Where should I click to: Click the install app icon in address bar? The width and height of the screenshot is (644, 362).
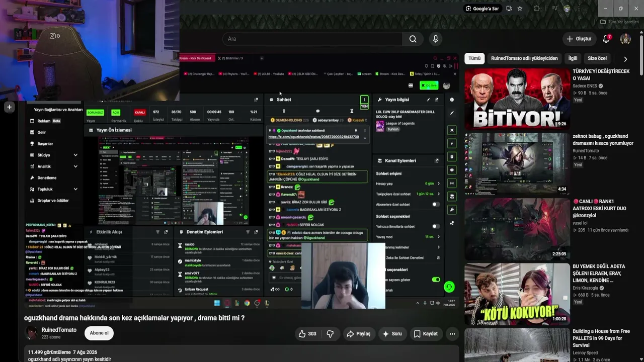pyautogui.click(x=509, y=9)
